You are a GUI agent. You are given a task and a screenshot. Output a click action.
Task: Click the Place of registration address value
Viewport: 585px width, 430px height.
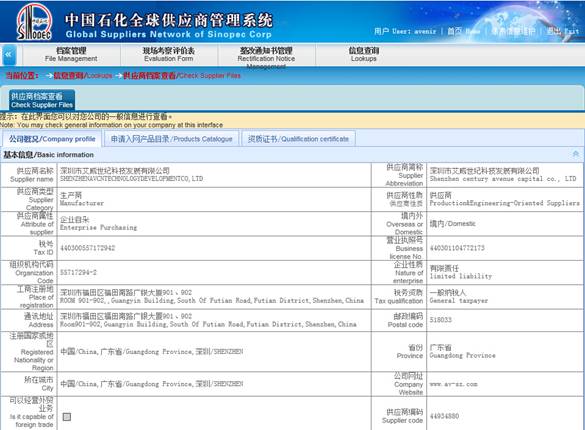coord(212,296)
